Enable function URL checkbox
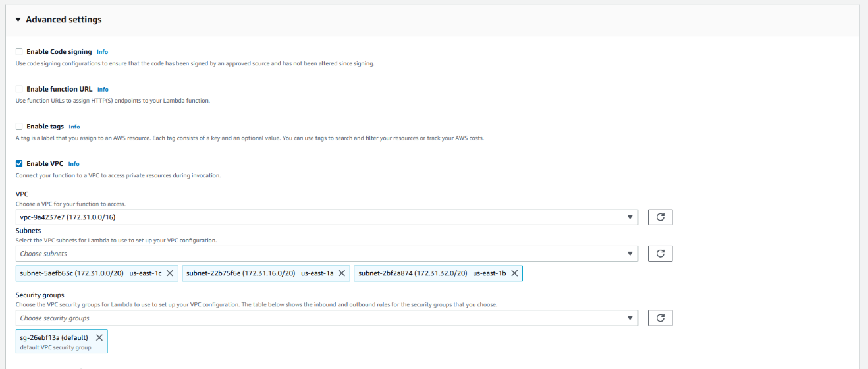 point(19,89)
